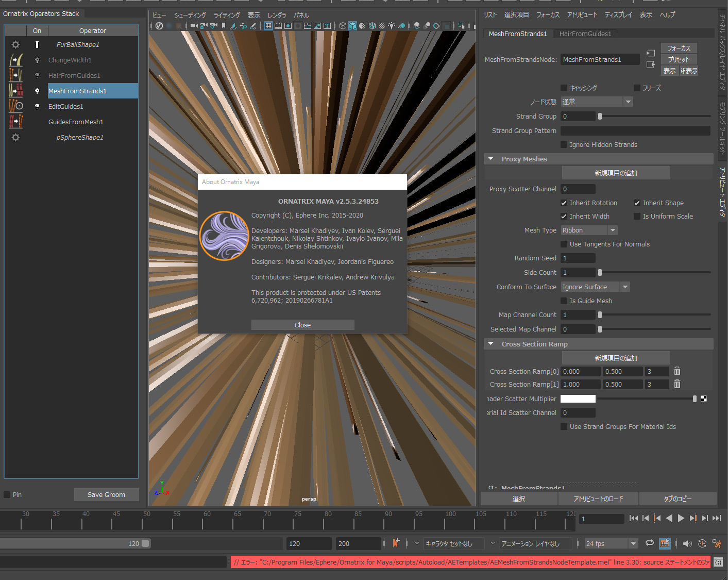Click the タブのコピー button
The height and width of the screenshot is (580, 728).
tap(678, 499)
